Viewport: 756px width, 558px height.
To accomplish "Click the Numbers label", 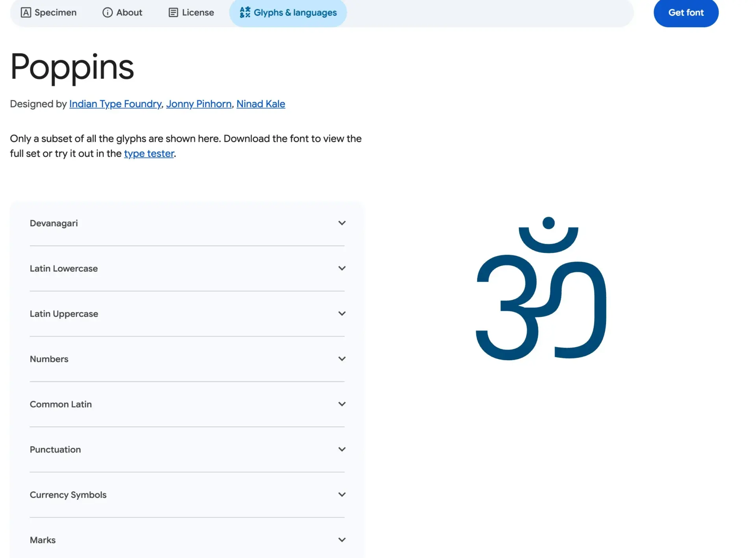I will pos(49,359).
